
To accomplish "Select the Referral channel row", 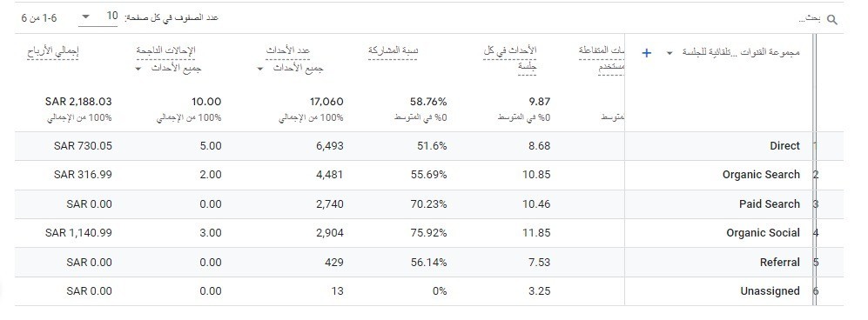I will 429,263.
